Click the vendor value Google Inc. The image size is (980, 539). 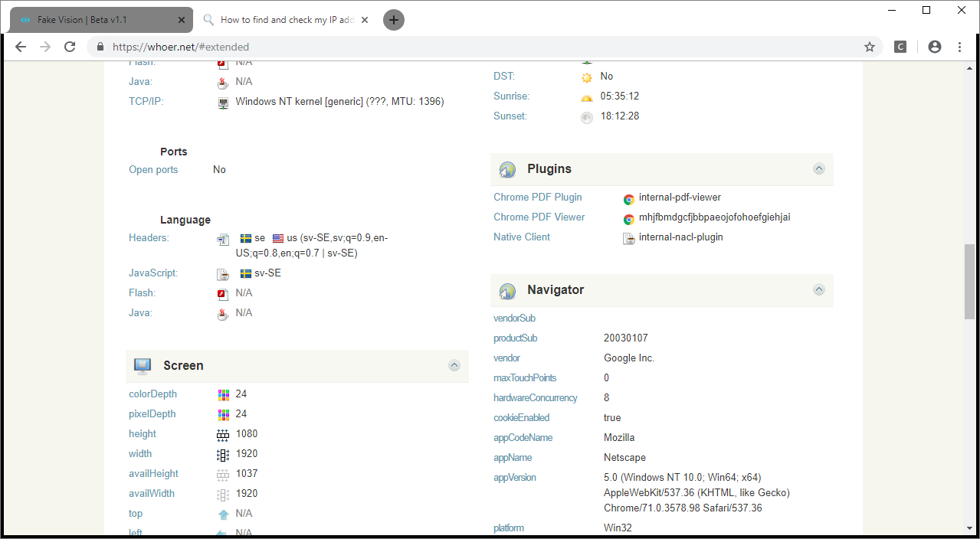tap(629, 358)
